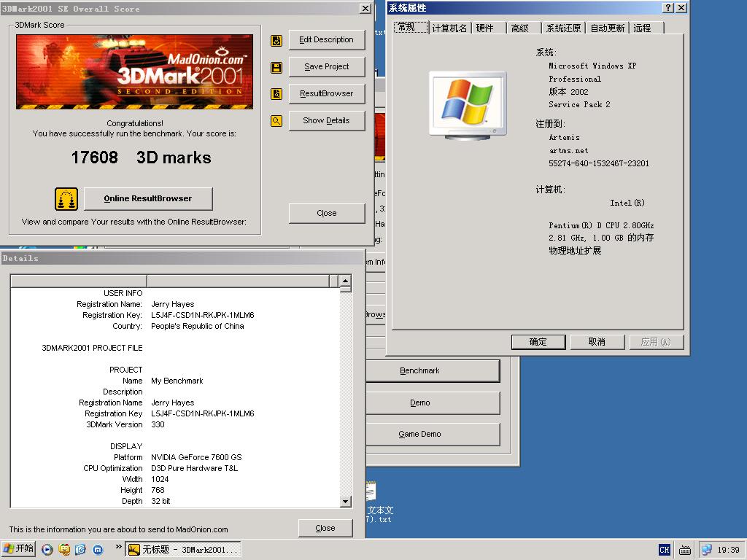The height and width of the screenshot is (560, 747).
Task: Click scroll up arrow in Details list
Action: coord(346,281)
